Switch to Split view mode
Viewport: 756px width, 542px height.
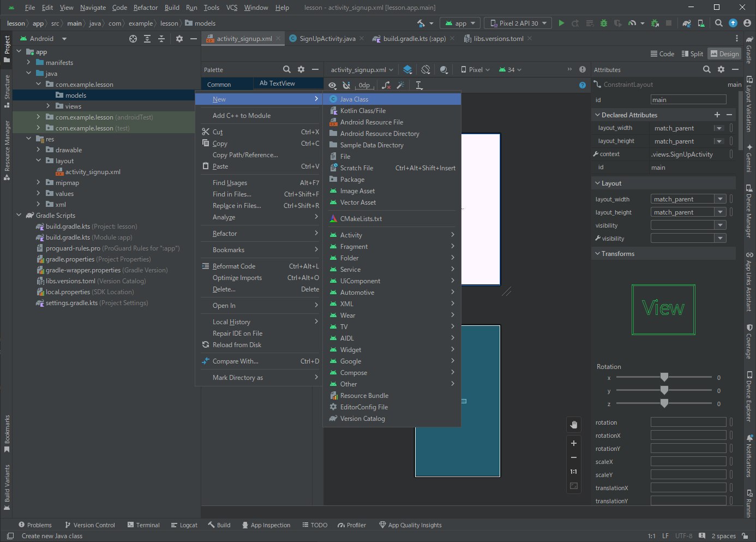[692, 53]
